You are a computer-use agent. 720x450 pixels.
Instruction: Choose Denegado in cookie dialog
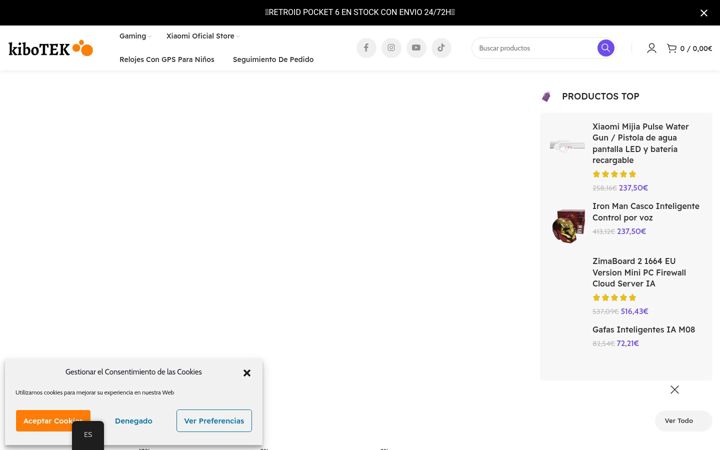134,421
